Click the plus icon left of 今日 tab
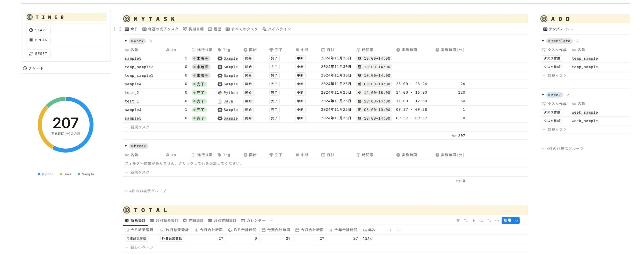Viewport: 644px width, 255px height. (x=114, y=29)
